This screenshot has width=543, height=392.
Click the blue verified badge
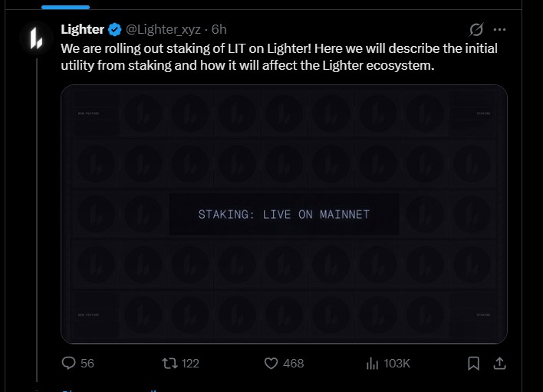click(115, 30)
